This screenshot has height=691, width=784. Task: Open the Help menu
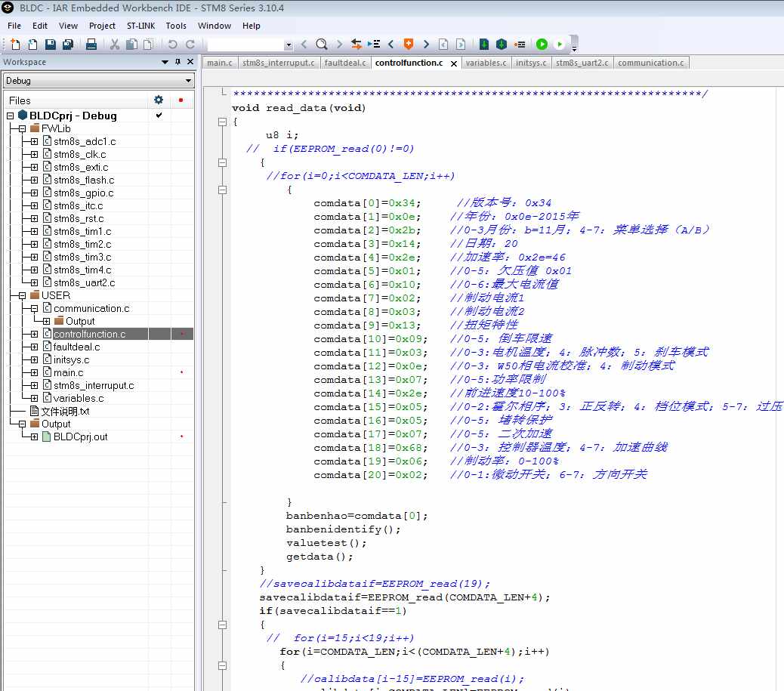(251, 26)
